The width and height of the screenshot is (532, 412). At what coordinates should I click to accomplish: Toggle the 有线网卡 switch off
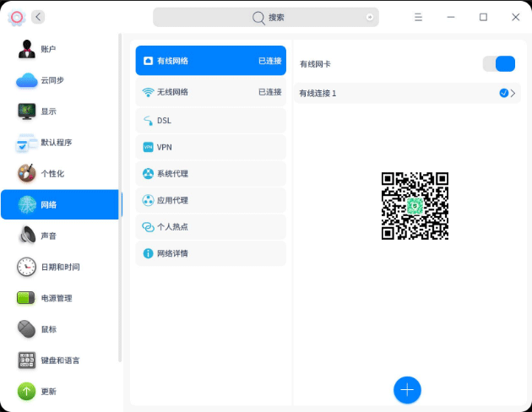coord(499,64)
